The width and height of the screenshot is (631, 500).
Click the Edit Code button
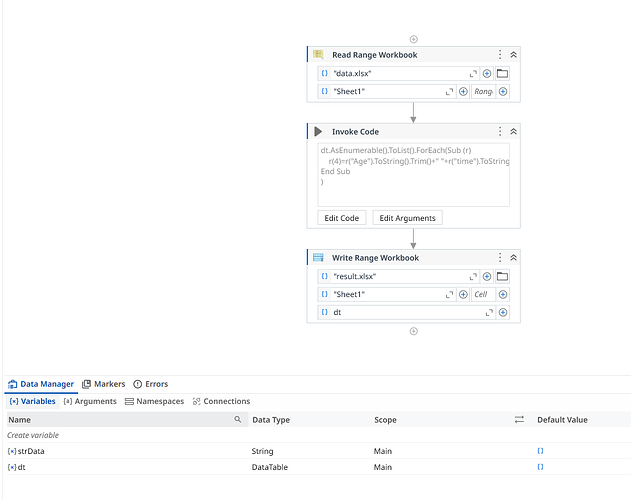tap(341, 218)
